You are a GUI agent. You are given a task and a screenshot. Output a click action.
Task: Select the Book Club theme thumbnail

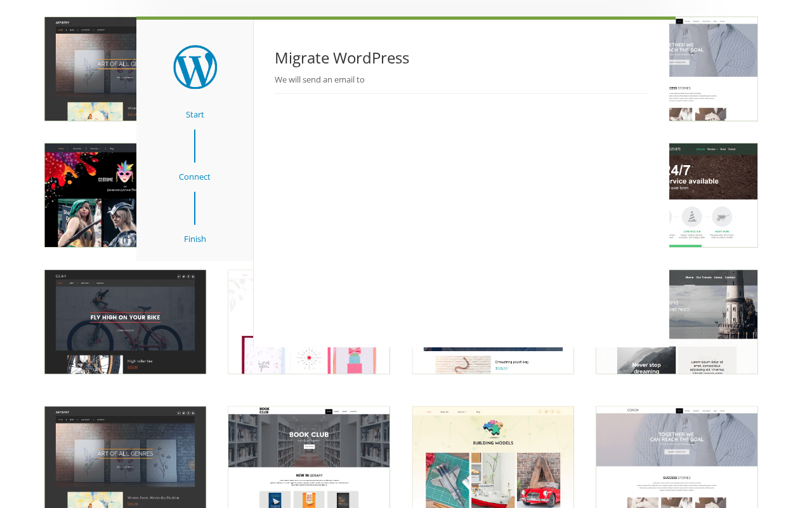pos(309,457)
